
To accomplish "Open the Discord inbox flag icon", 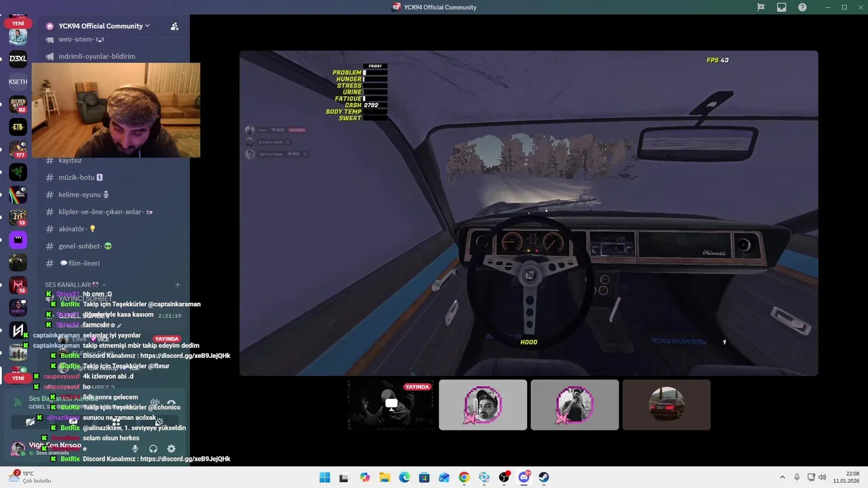I will [761, 7].
